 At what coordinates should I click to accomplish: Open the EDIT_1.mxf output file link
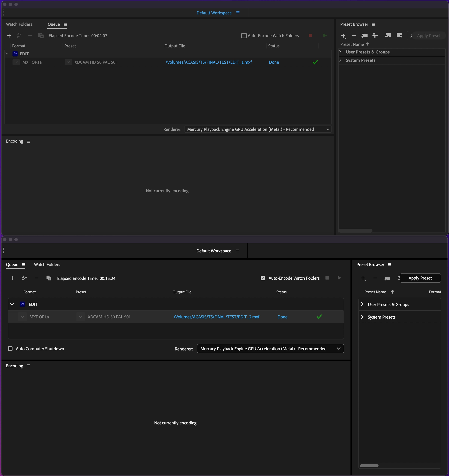tap(208, 62)
